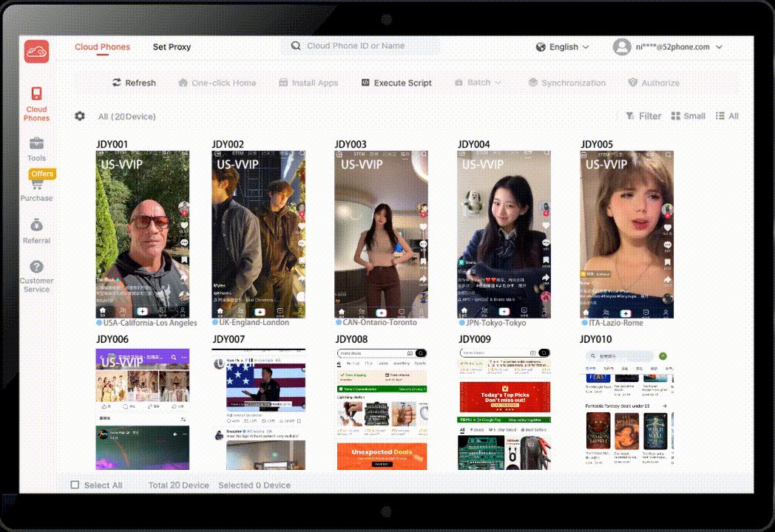Click One-click Home in toolbar

point(217,83)
